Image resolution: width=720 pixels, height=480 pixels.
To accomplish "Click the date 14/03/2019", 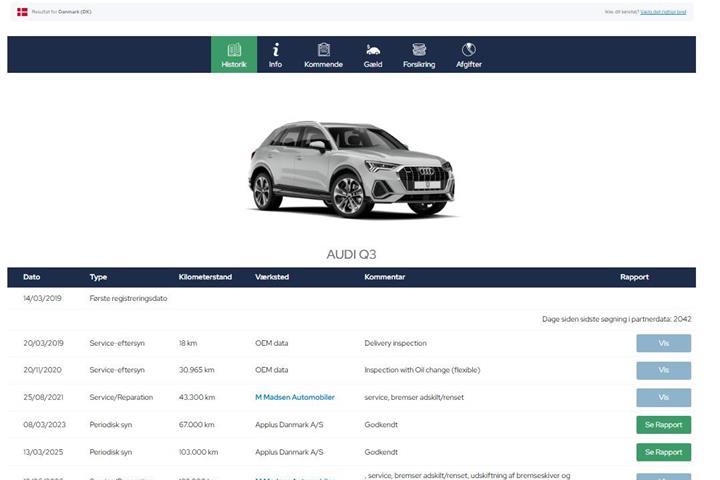I will (42, 298).
